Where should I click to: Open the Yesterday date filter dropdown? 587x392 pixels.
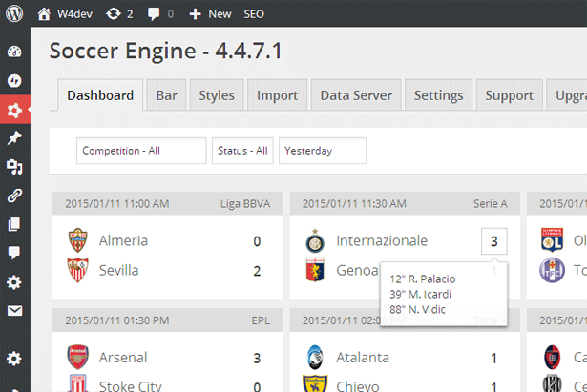pos(322,151)
